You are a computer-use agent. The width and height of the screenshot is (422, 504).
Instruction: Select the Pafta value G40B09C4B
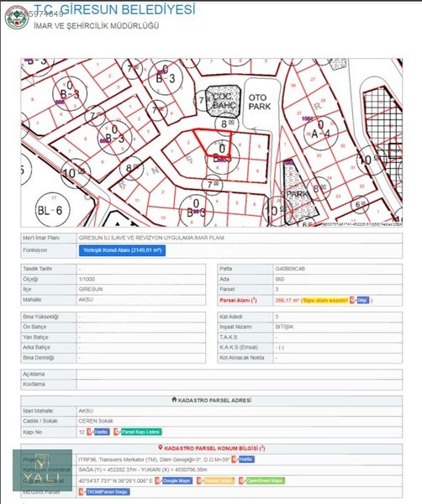point(290,269)
